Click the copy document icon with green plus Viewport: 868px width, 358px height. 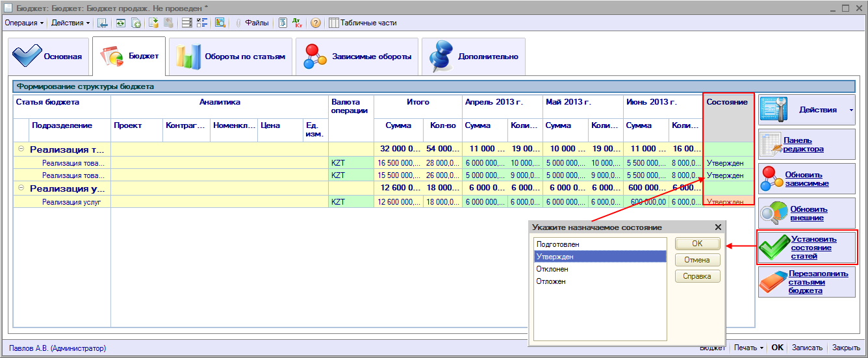[x=136, y=23]
